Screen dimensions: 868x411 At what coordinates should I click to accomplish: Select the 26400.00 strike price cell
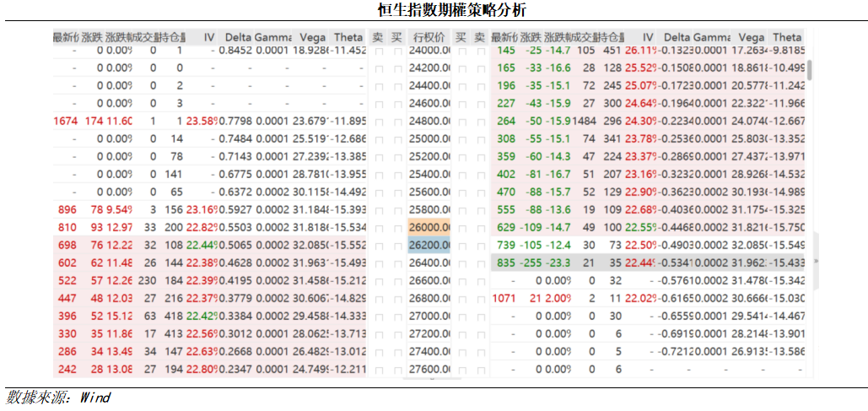point(429,263)
